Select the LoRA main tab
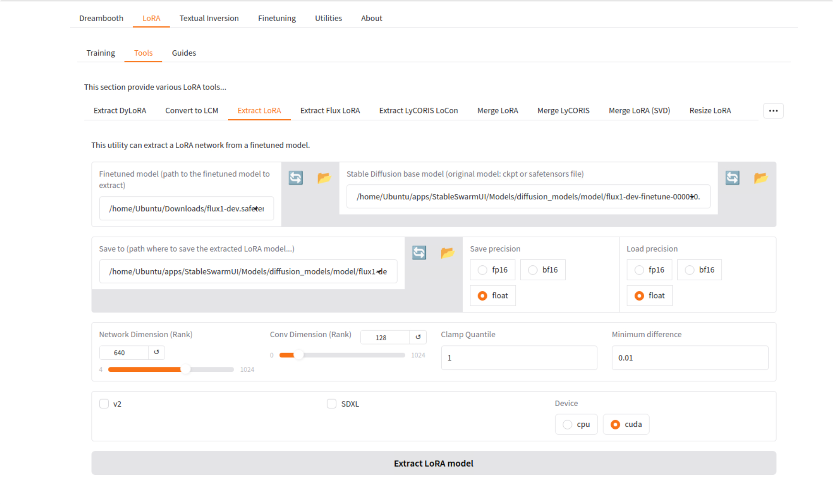The height and width of the screenshot is (504, 833). click(x=151, y=18)
